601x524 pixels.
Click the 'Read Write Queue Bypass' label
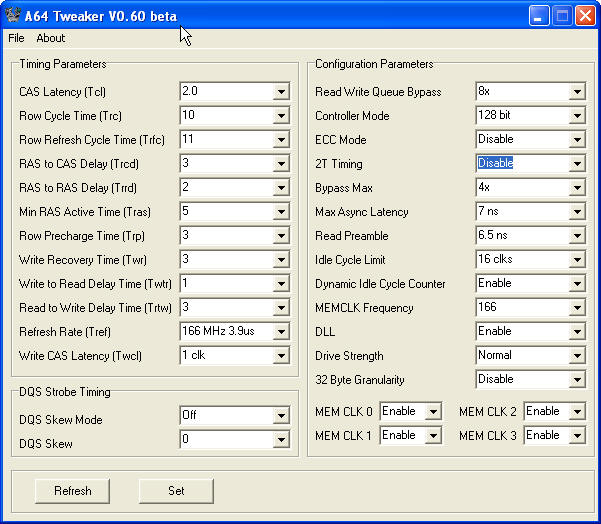pos(378,92)
